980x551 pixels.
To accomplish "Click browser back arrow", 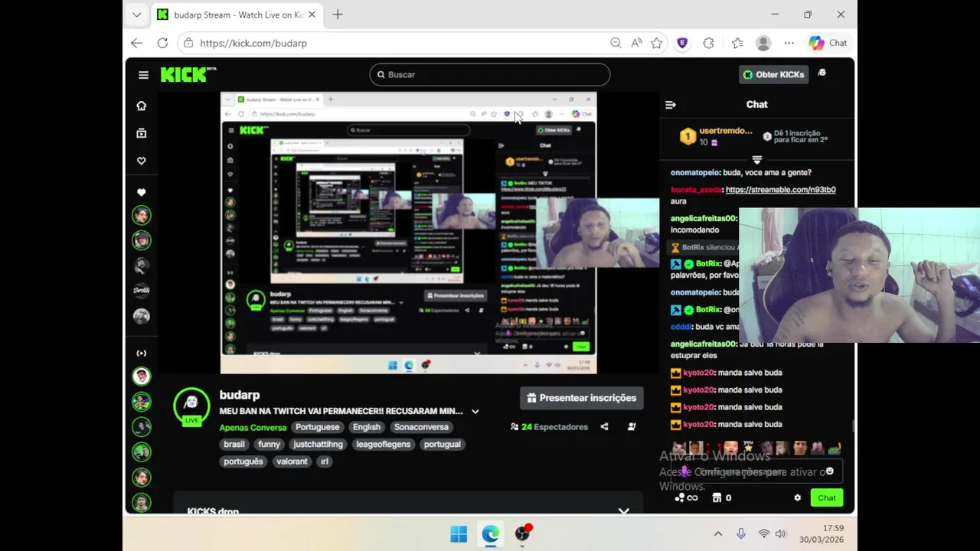I will pos(136,43).
